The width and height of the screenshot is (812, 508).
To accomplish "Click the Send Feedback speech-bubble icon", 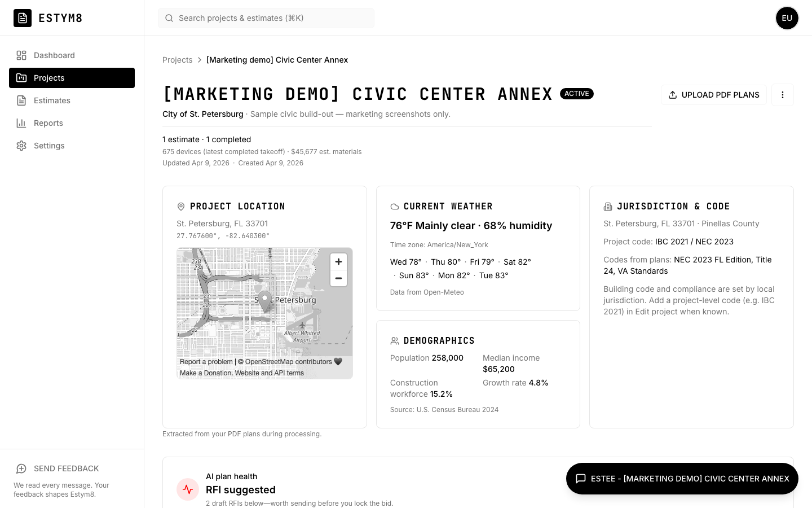I will [x=21, y=468].
